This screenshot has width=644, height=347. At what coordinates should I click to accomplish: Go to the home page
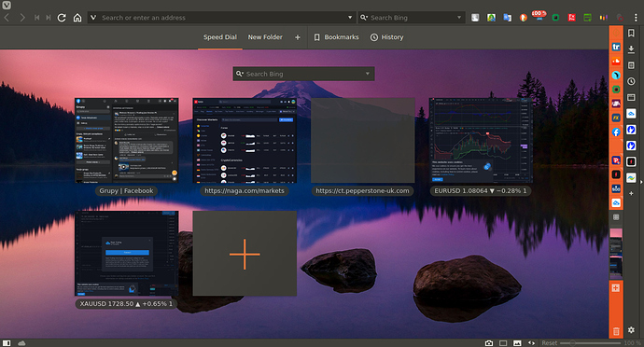[77, 18]
